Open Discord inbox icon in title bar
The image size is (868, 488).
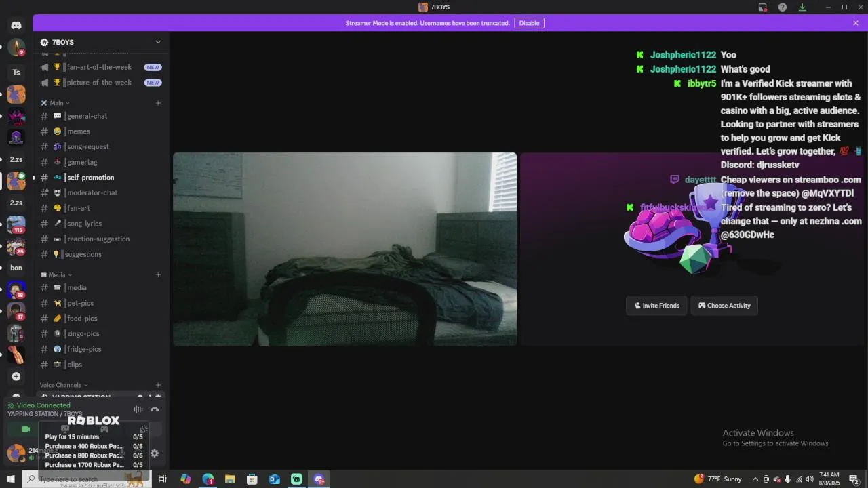click(x=763, y=7)
